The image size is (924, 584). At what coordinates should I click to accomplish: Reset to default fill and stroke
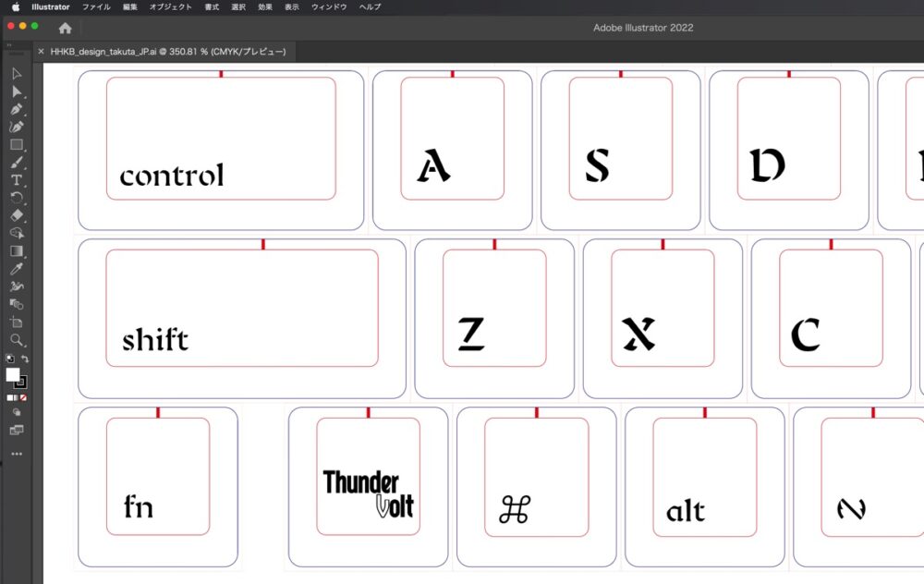[x=9, y=359]
